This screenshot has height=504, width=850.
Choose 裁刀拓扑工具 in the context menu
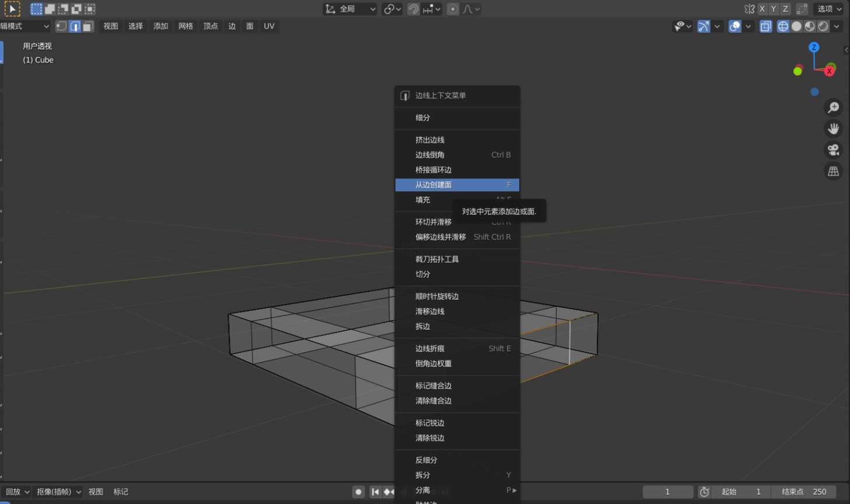click(457, 259)
